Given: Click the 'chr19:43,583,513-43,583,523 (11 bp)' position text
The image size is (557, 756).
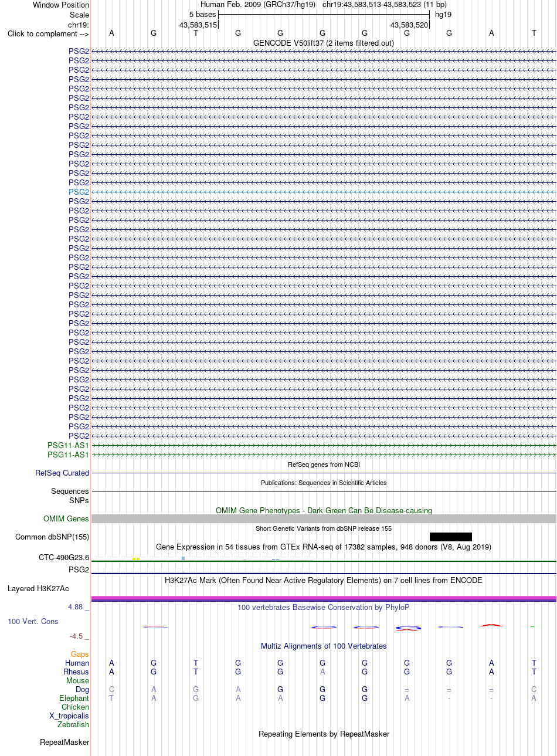Looking at the screenshot, I should point(385,4).
